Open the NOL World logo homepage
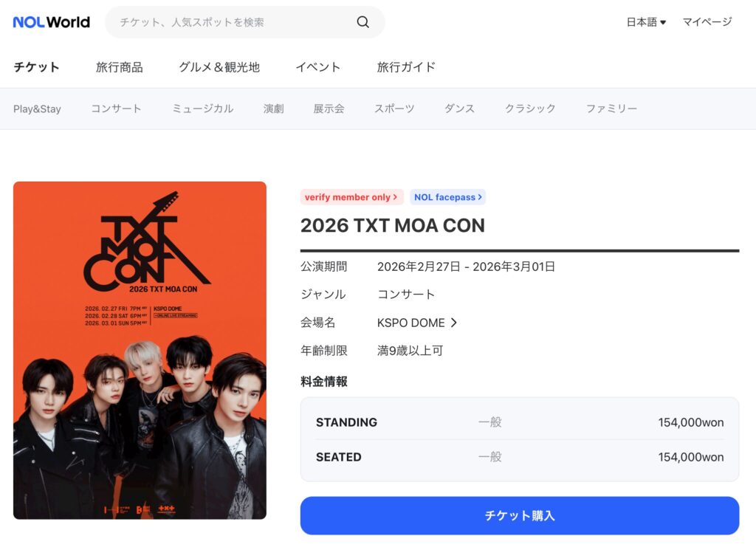The width and height of the screenshot is (756, 550). point(52,22)
